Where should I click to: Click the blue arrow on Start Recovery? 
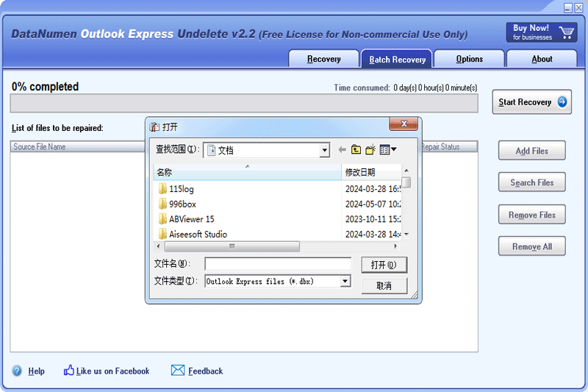click(x=562, y=101)
